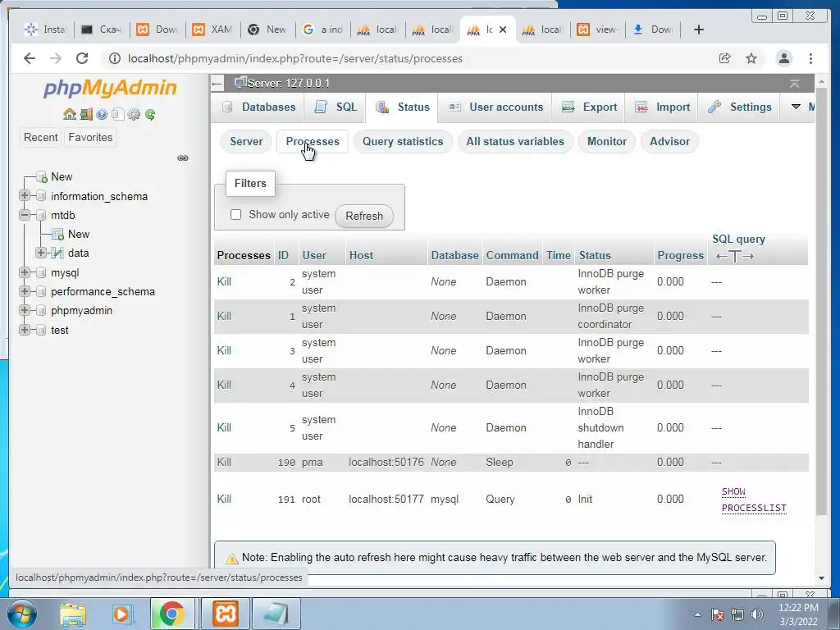
Task: Open the copy/docs icon in sidebar
Action: tap(118, 114)
